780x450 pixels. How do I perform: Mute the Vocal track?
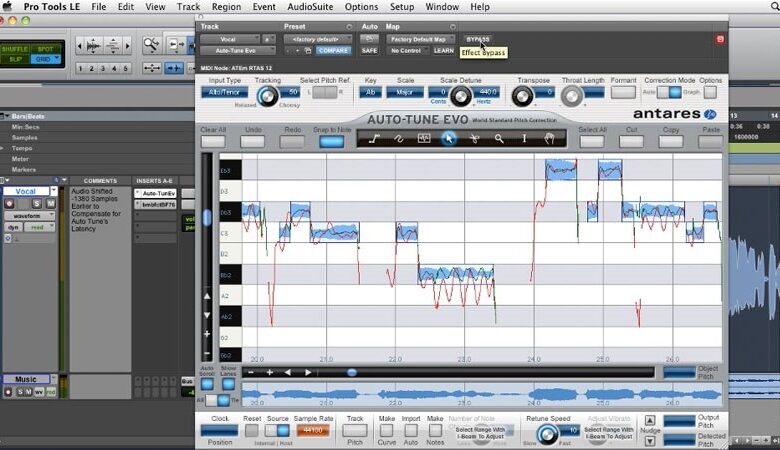[x=50, y=204]
